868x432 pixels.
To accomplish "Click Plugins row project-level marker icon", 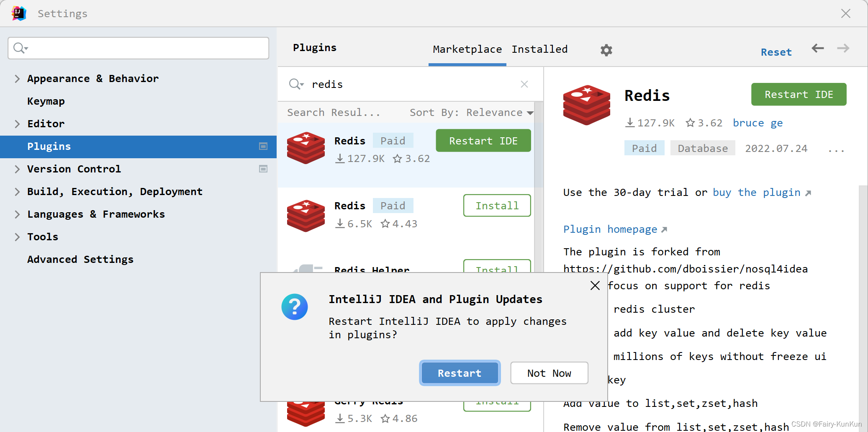I will coord(263,146).
